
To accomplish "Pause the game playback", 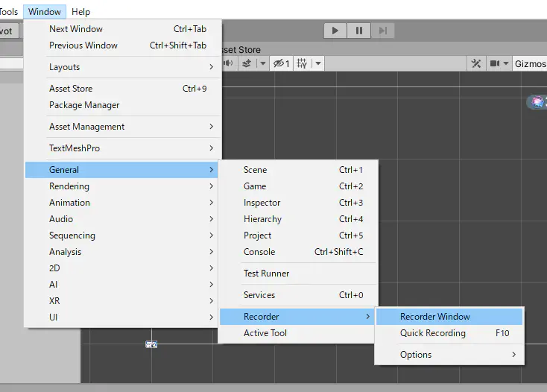I will pos(359,31).
